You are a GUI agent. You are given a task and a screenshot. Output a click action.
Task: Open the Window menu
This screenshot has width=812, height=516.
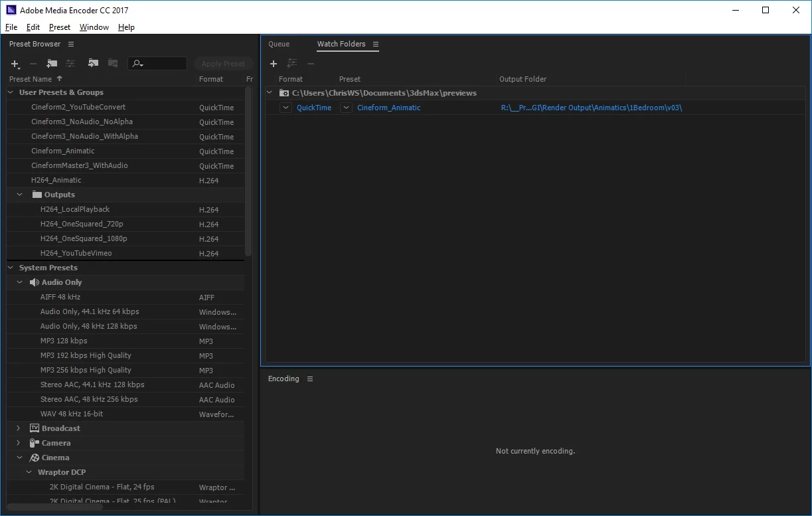(94, 27)
